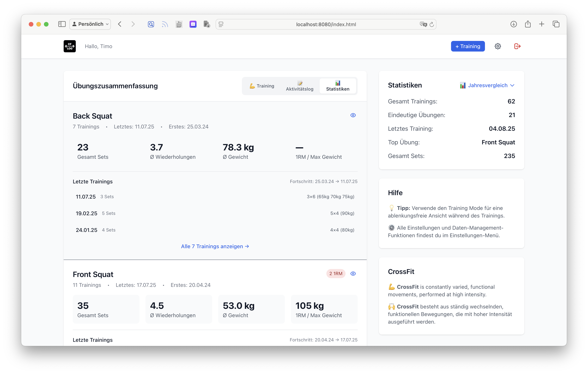Screen dimensions: 588x374
Task: Click the blue + Training button
Action: pos(467,46)
